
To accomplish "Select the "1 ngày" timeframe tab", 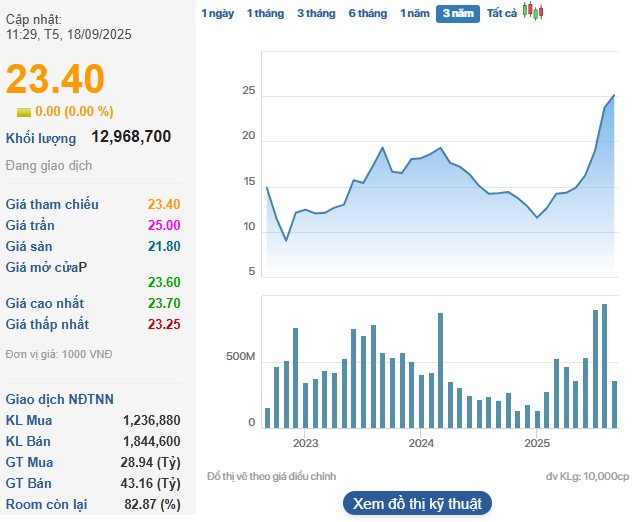I will [x=218, y=13].
